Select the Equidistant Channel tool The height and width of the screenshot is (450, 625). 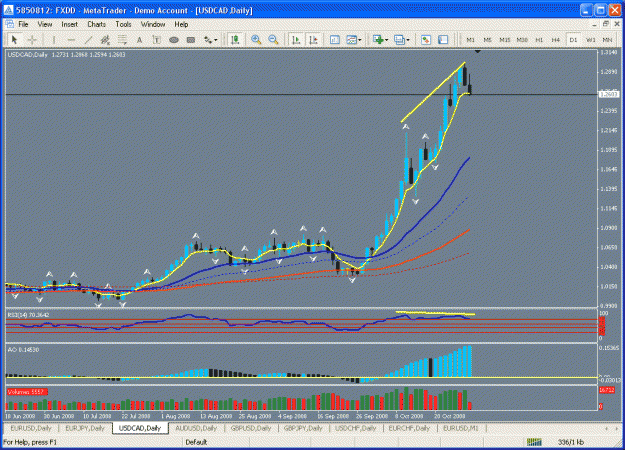pos(105,40)
